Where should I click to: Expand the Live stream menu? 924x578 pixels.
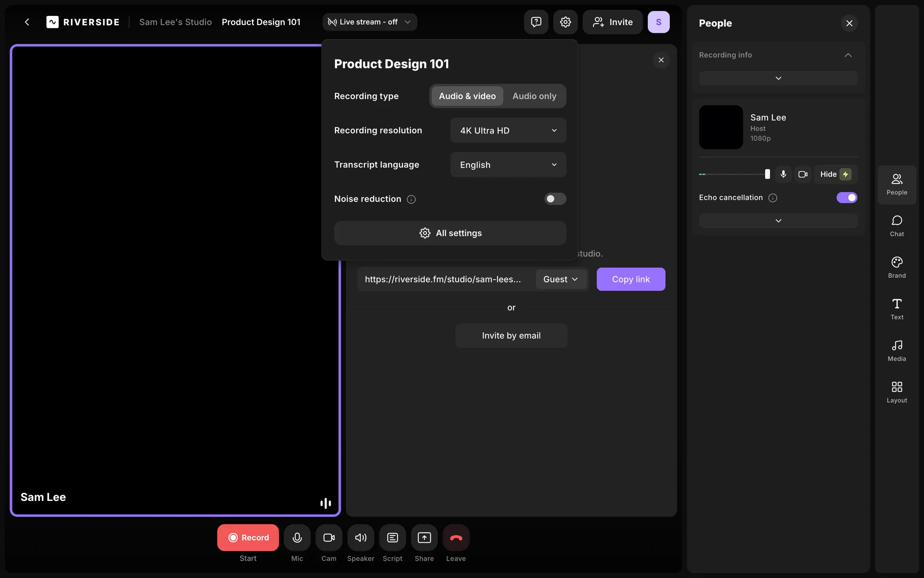point(369,22)
